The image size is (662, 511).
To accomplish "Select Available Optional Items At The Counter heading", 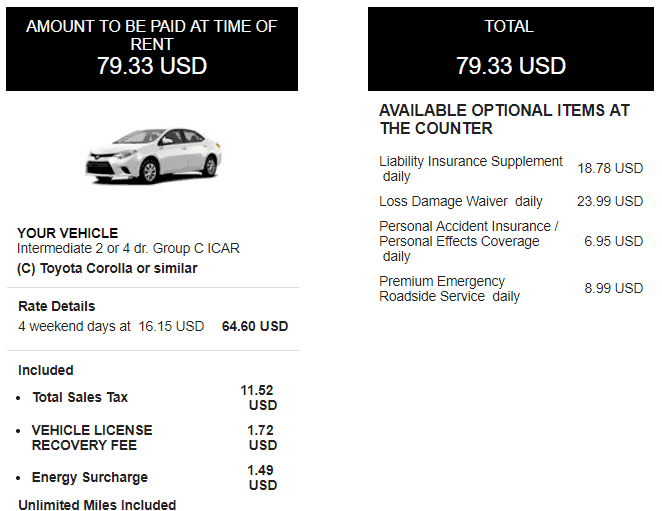I will [x=504, y=120].
